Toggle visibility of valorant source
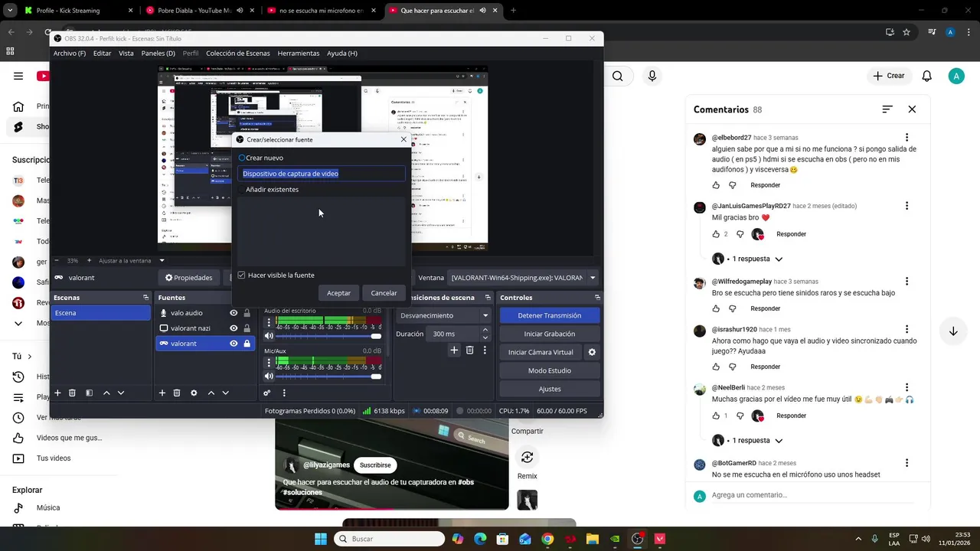Viewport: 980px width, 551px height. click(x=234, y=344)
